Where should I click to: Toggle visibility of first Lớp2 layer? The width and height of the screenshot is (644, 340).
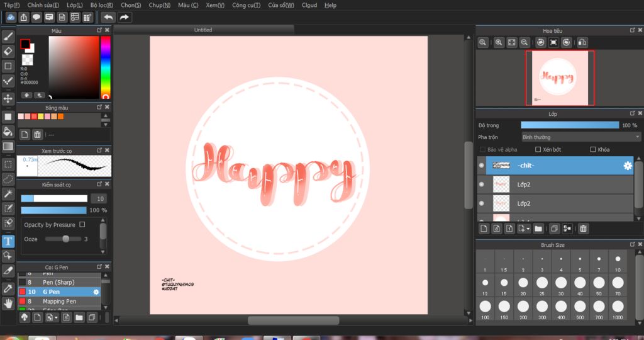click(481, 184)
